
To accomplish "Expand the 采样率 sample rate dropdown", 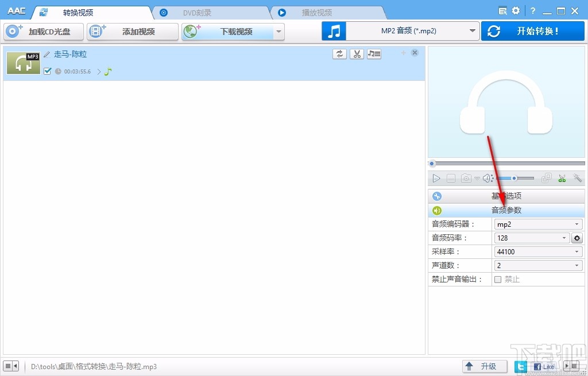I will coord(578,251).
